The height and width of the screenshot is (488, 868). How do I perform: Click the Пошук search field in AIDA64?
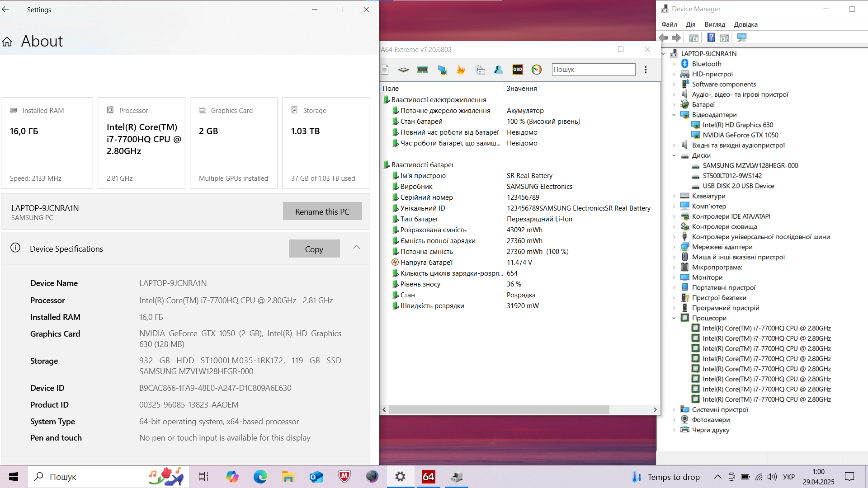point(594,70)
